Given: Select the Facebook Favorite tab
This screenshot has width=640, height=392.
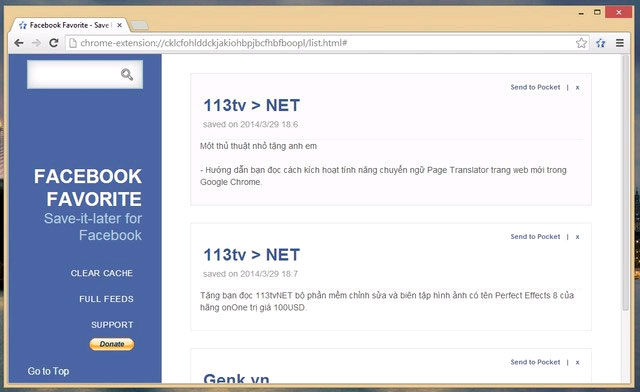Looking at the screenshot, I should (69, 25).
